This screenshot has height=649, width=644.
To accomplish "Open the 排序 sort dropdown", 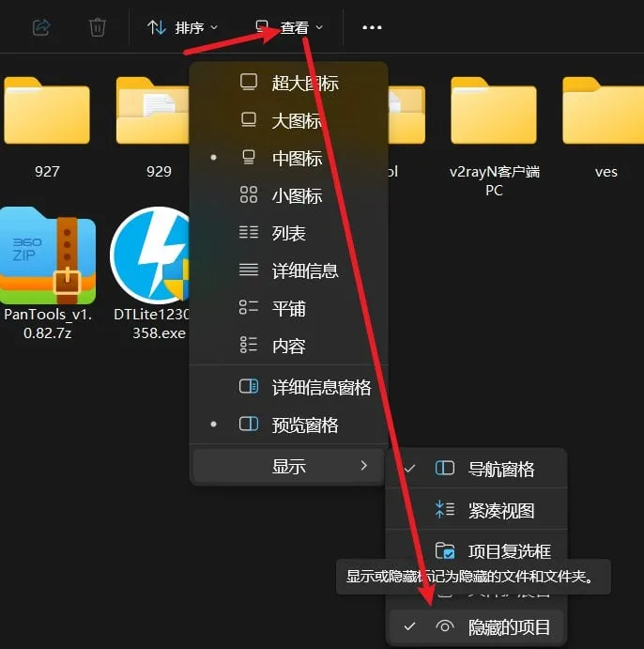I will pyautogui.click(x=182, y=27).
